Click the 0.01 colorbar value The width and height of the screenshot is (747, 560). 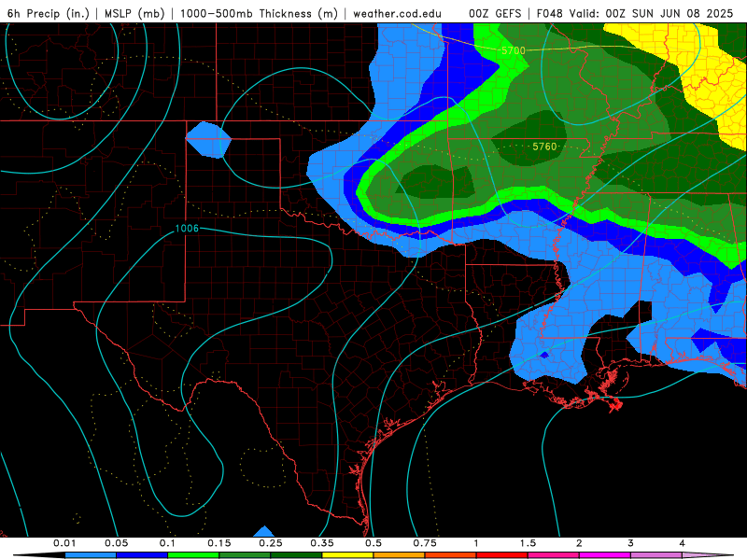pyautogui.click(x=64, y=543)
